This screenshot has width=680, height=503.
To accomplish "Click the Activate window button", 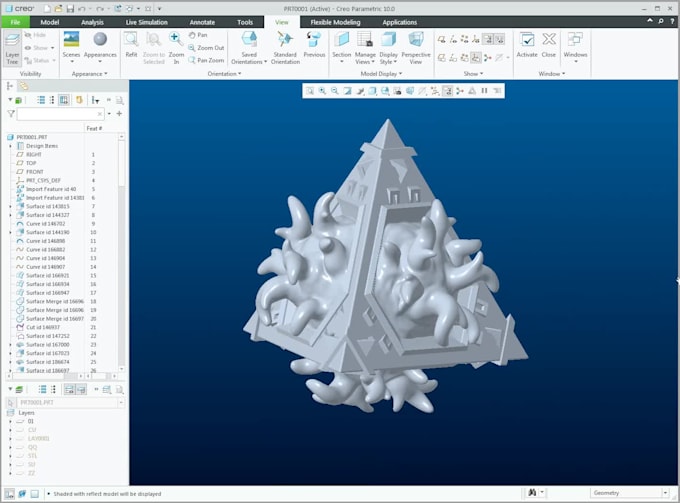I will click(x=527, y=45).
